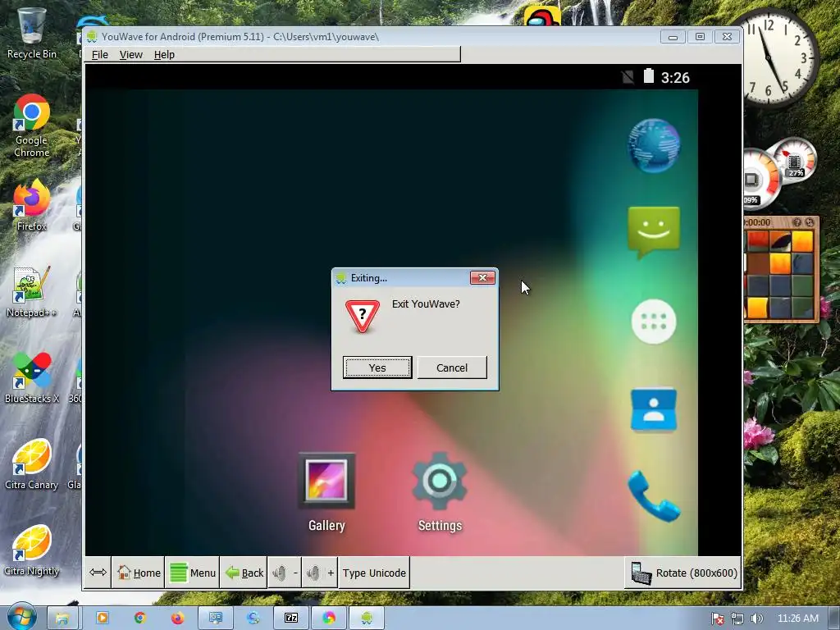
Task: Open the View menu in YouWave
Action: point(130,55)
